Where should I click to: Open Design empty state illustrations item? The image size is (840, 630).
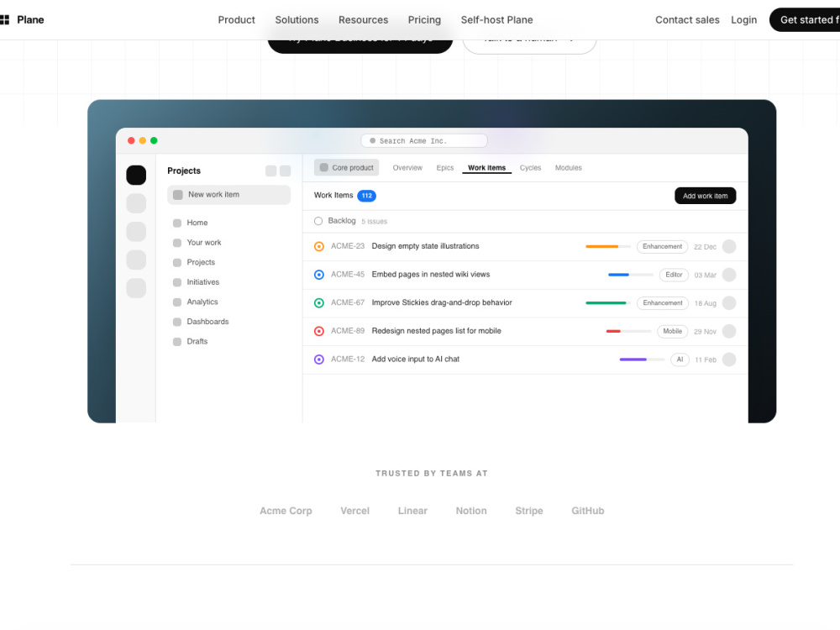coord(425,246)
